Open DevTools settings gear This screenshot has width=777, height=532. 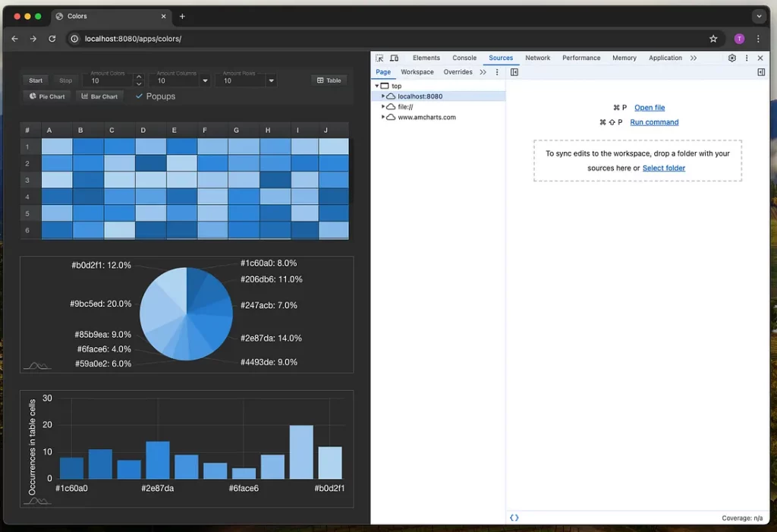[731, 58]
